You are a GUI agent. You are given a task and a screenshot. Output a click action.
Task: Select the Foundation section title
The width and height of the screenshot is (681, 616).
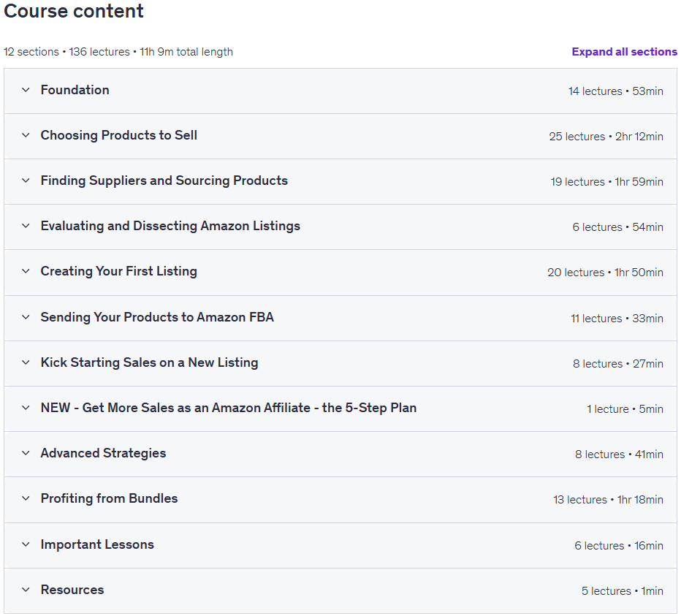(75, 90)
